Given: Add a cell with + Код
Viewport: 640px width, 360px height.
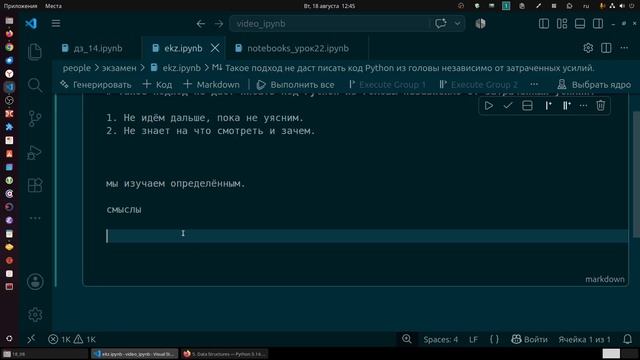Looking at the screenshot, I should (x=158, y=84).
